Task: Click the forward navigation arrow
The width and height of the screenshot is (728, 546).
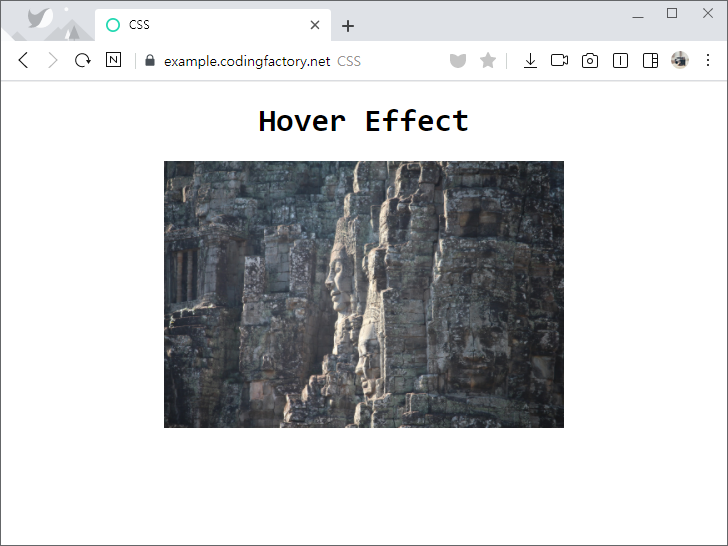Action: pyautogui.click(x=53, y=60)
